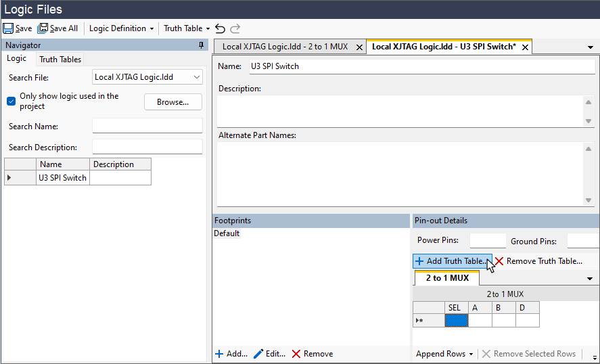Click the Redo arrow icon
The height and width of the screenshot is (364, 600).
[235, 28]
